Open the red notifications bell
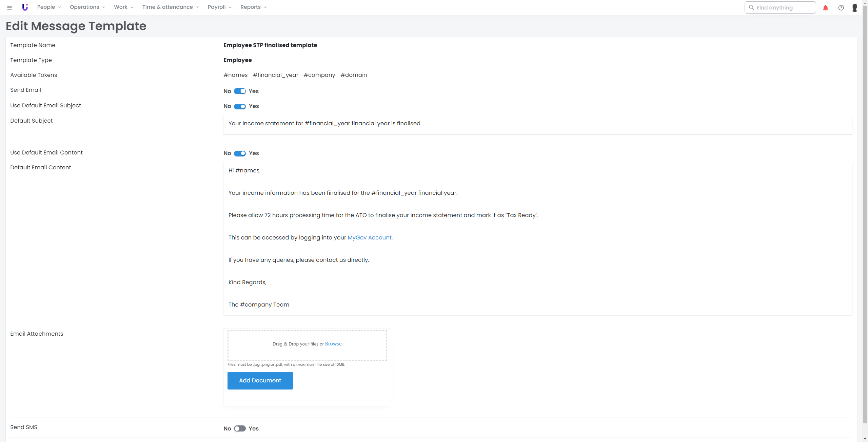 (x=825, y=7)
